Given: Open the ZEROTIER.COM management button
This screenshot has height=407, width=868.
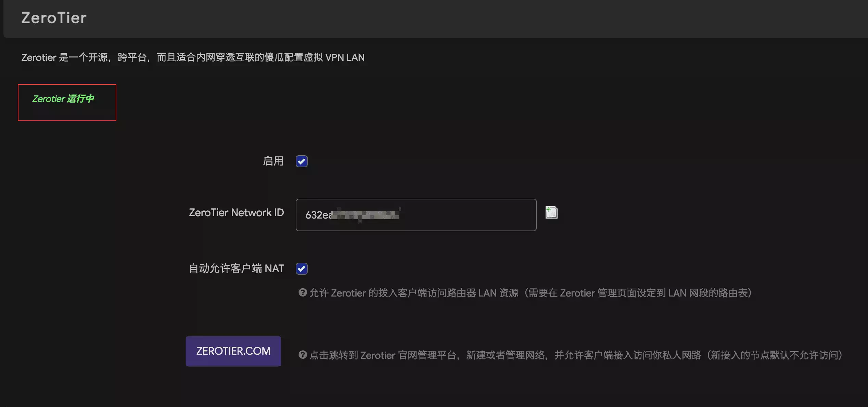Looking at the screenshot, I should (x=233, y=351).
